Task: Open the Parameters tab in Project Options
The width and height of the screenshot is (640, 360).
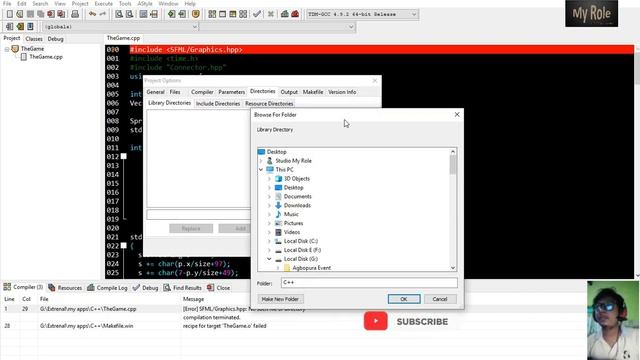Action: point(231,92)
